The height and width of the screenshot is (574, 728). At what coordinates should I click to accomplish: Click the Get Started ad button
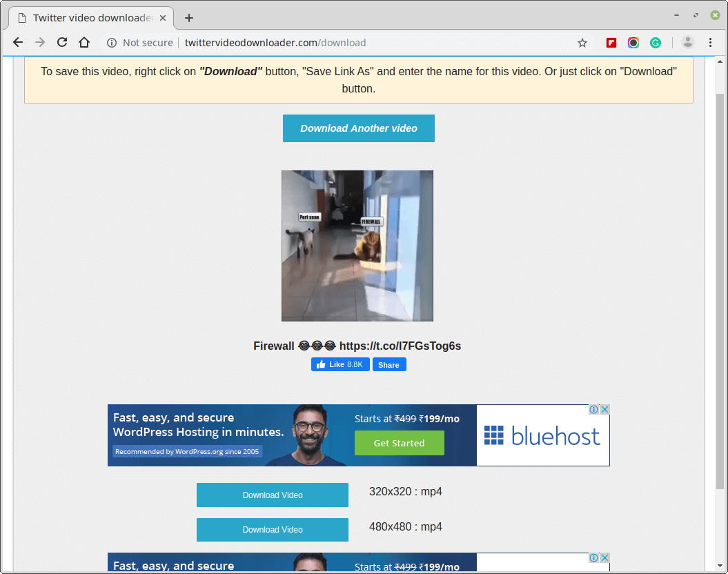point(399,443)
